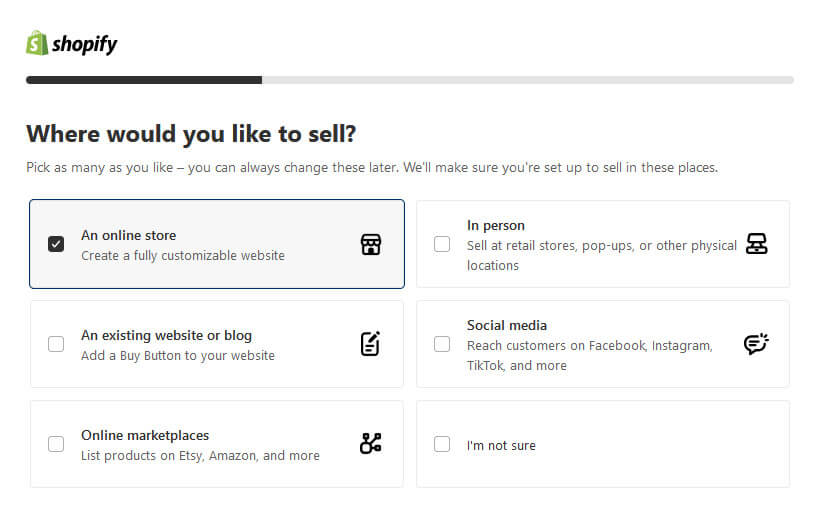Click the I'm not sure label
Image resolution: width=821 pixels, height=531 pixels.
[x=501, y=445]
